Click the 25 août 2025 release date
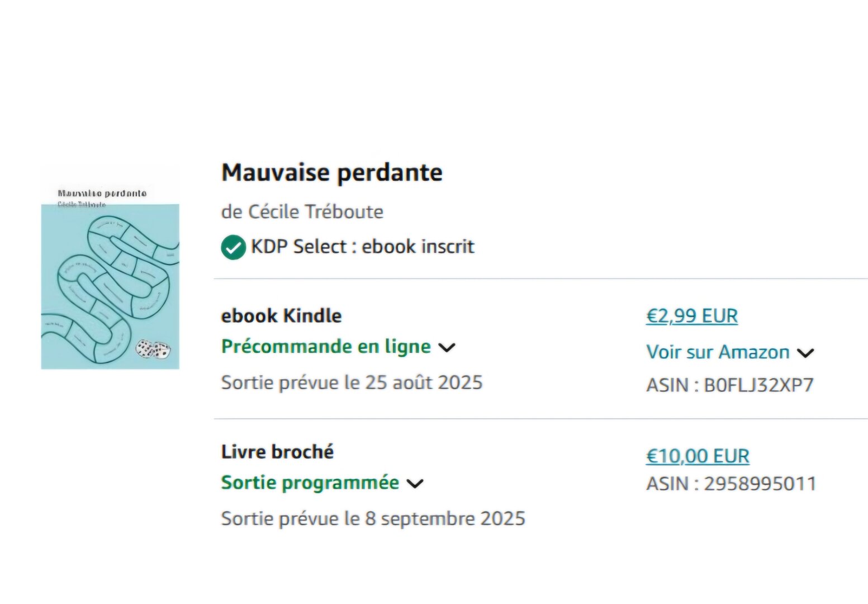Viewport: 868px width, 604px height. [x=424, y=383]
